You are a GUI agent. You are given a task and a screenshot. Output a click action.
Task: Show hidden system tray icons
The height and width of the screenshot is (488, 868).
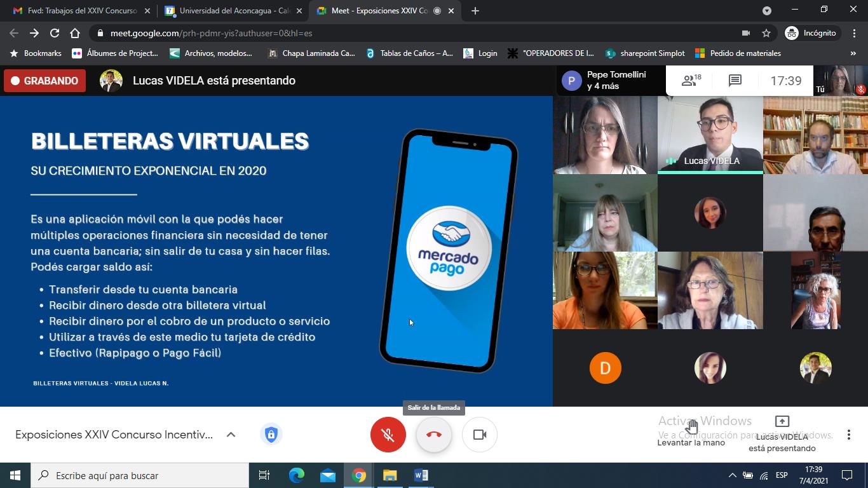pyautogui.click(x=732, y=475)
